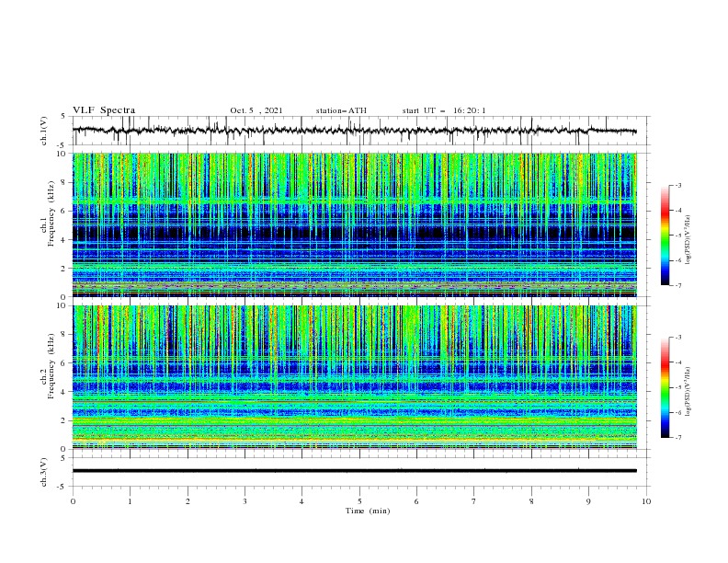Image resolution: width=728 pixels, height=563 pixels.
Task: Click time axis tick label "3"
Action: (245, 501)
